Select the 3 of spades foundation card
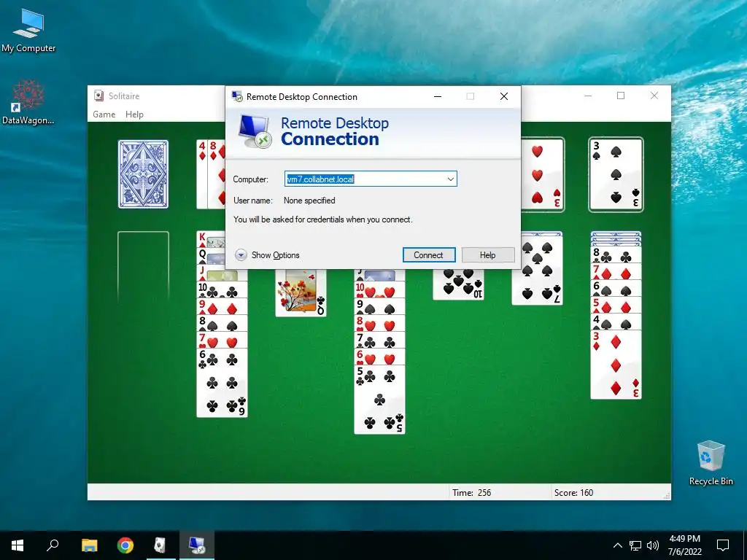The width and height of the screenshot is (747, 560). pyautogui.click(x=616, y=174)
